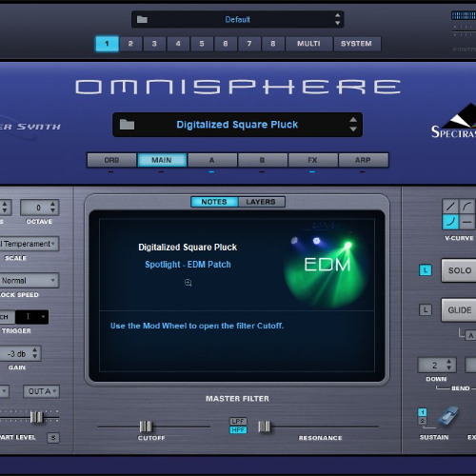
Task: Select part 3
Action: 154,44
